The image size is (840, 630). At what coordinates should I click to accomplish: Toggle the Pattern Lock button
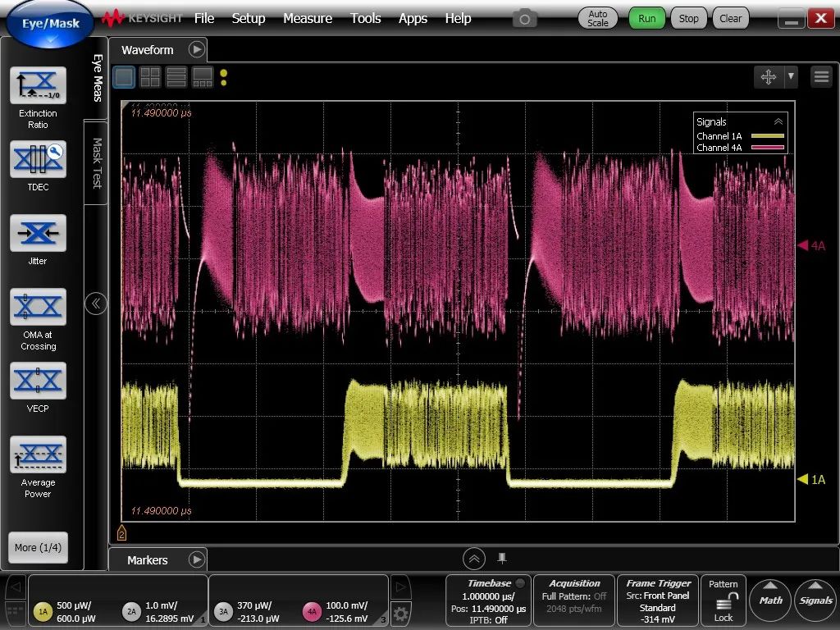pos(723,602)
